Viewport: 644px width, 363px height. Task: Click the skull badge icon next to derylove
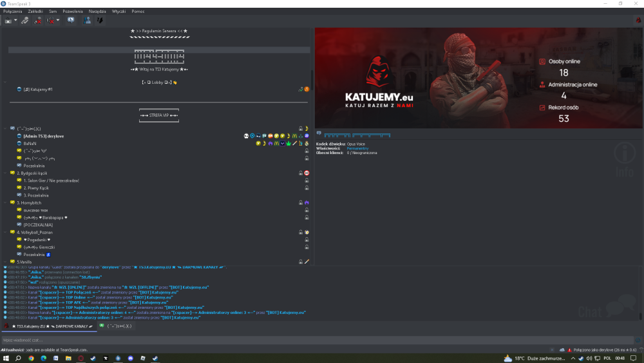click(x=247, y=136)
